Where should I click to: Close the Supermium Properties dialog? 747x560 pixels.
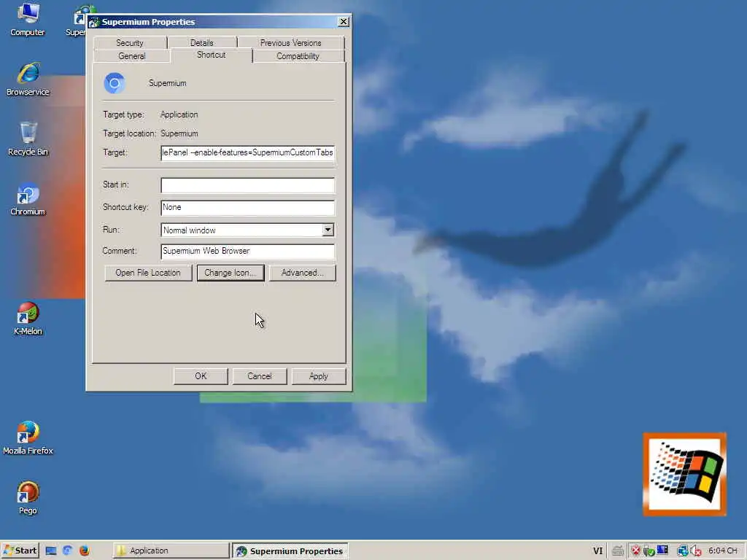(344, 22)
